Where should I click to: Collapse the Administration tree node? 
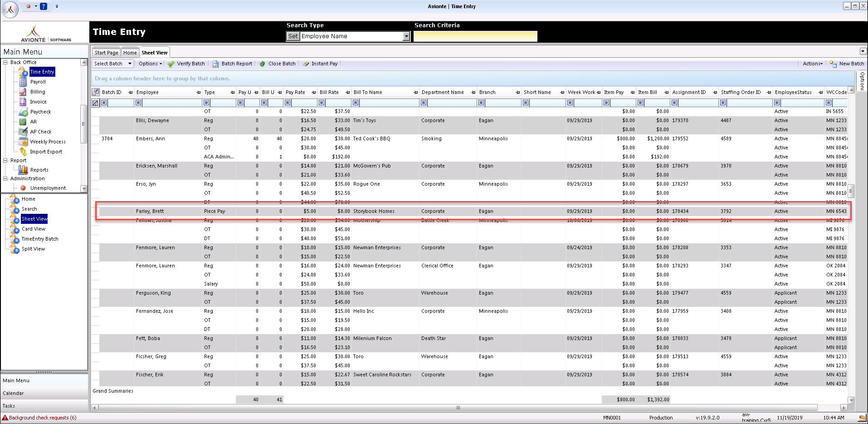tap(5, 178)
